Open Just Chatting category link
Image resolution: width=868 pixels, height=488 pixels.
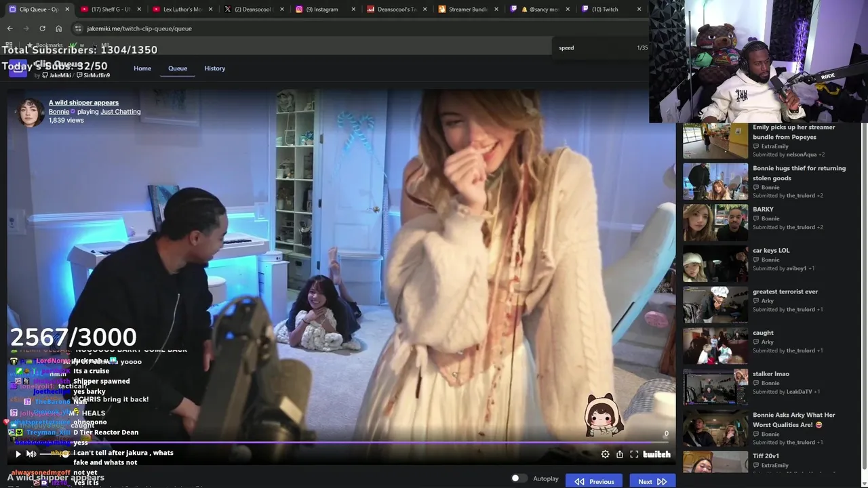[121, 111]
